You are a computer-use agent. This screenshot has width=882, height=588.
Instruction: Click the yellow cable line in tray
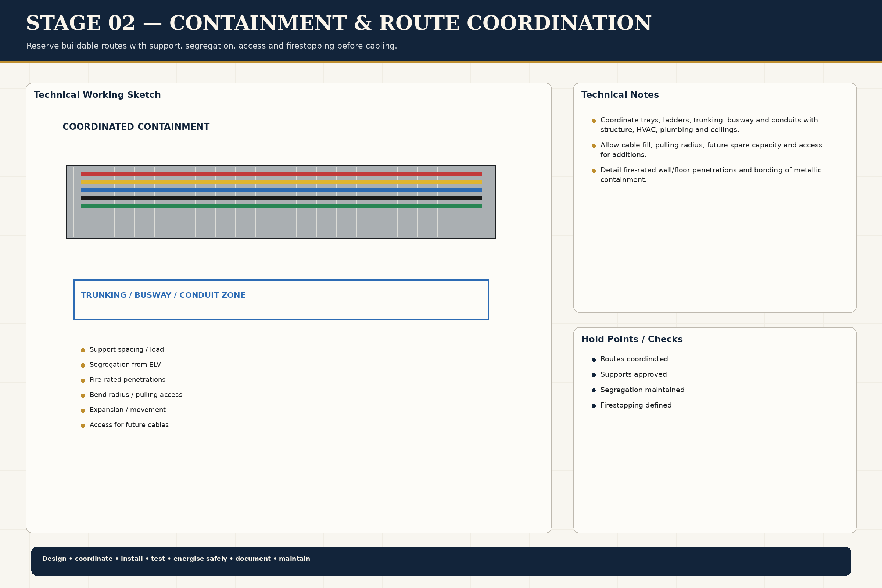pyautogui.click(x=281, y=182)
